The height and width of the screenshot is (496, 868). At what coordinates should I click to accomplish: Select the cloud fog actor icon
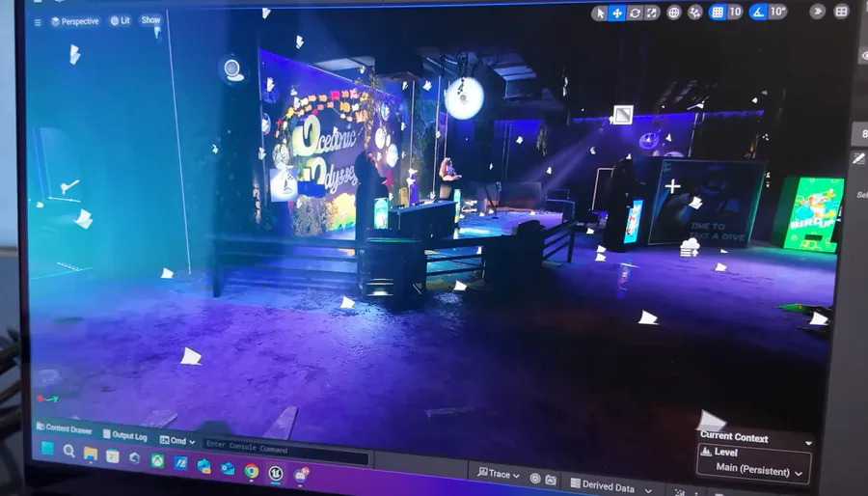pos(690,247)
